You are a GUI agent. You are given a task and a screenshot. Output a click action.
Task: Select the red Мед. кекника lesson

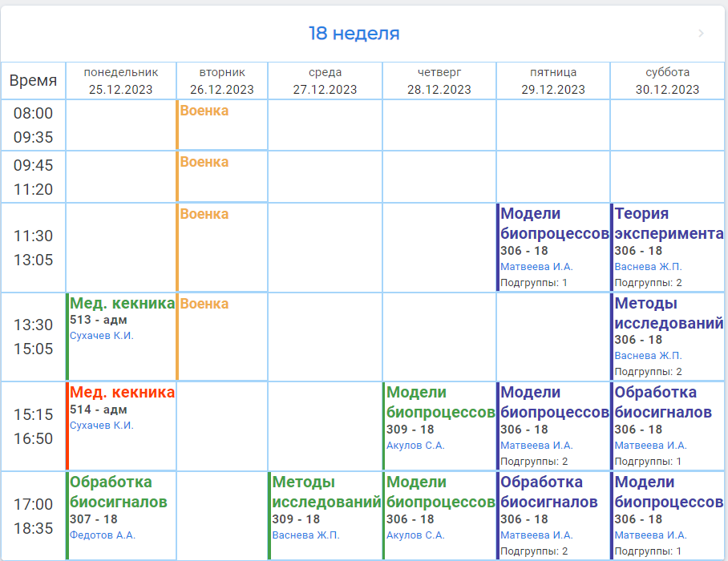coord(122,393)
